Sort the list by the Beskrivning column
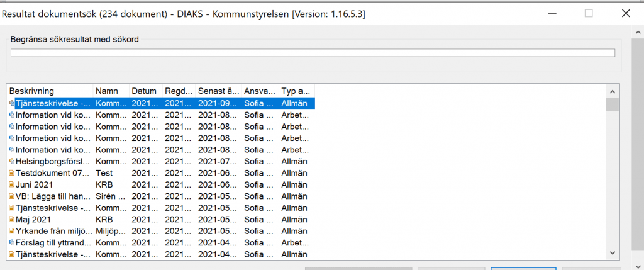The height and width of the screenshot is (270, 644). click(50, 91)
